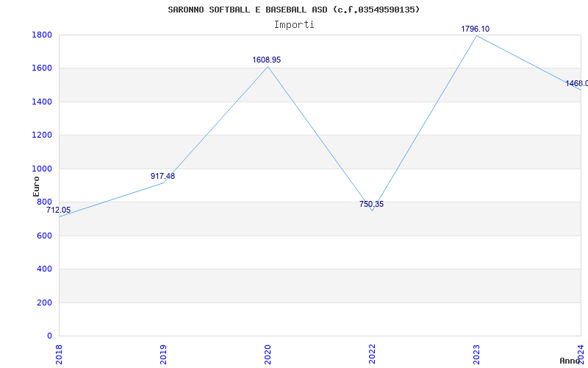Click the 800 y-axis value

[x=44, y=202]
